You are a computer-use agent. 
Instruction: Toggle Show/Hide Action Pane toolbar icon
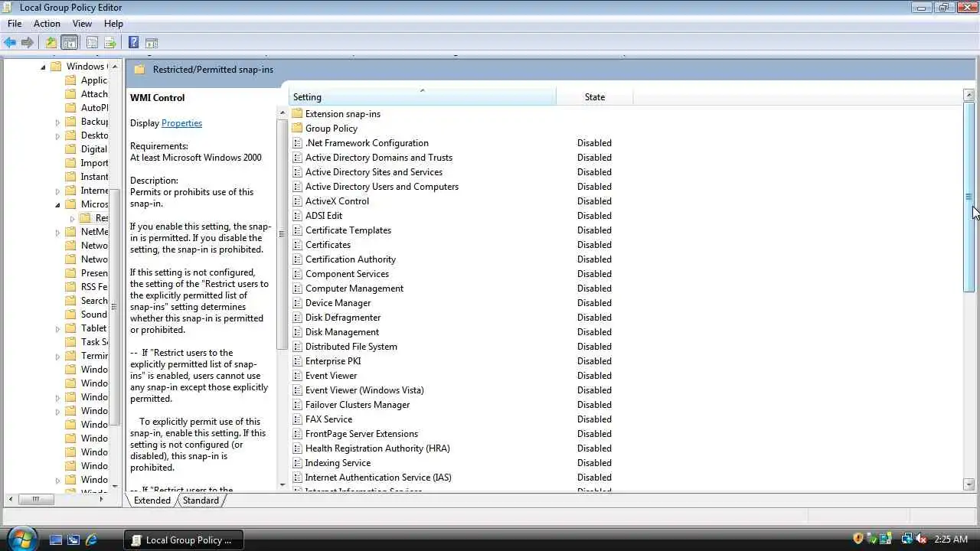[x=151, y=43]
